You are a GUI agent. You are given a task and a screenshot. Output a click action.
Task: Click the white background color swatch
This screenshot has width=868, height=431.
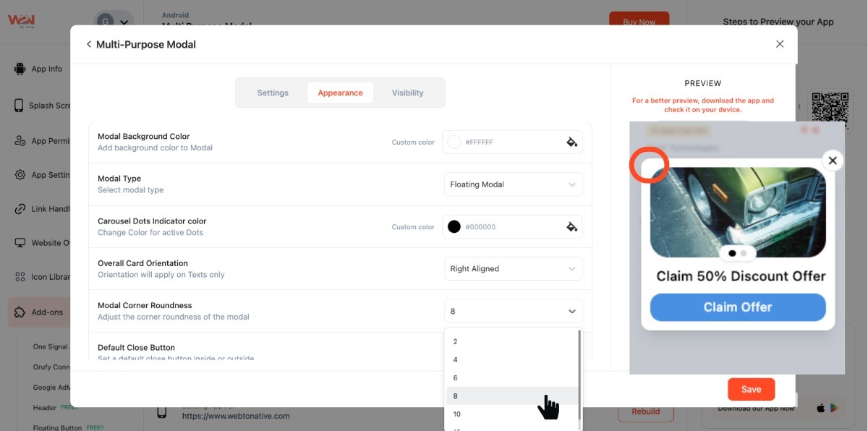click(x=454, y=142)
